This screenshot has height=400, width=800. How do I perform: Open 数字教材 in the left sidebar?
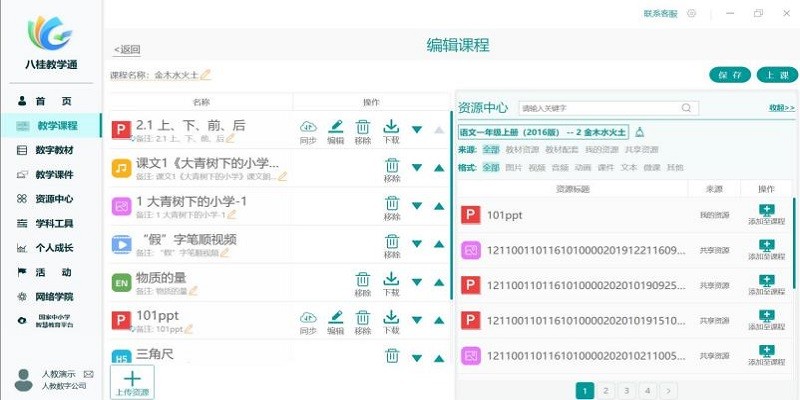click(54, 150)
